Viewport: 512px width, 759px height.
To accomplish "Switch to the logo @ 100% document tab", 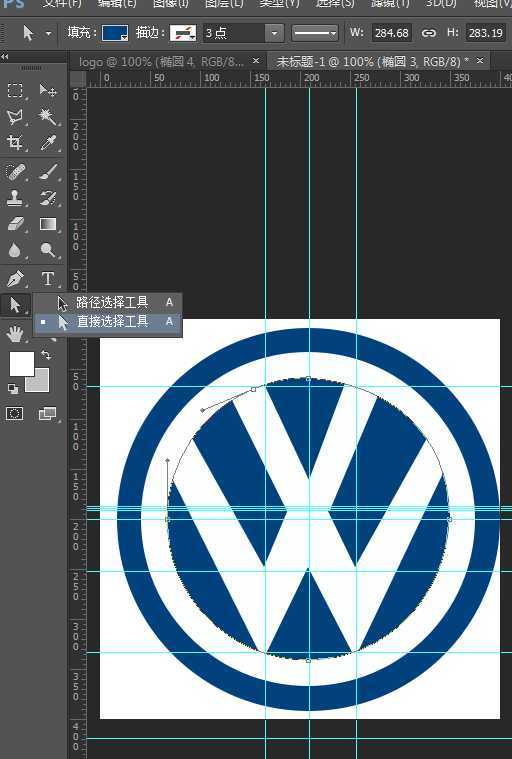I will click(x=162, y=61).
